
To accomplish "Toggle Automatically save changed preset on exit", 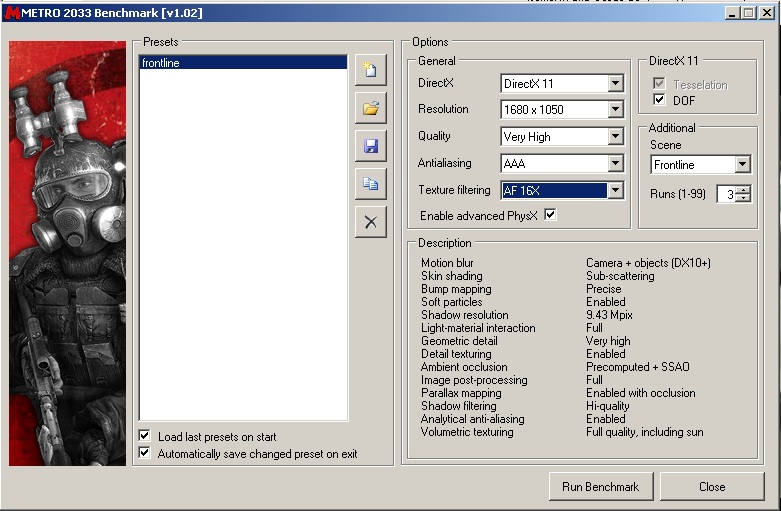I will click(x=145, y=453).
